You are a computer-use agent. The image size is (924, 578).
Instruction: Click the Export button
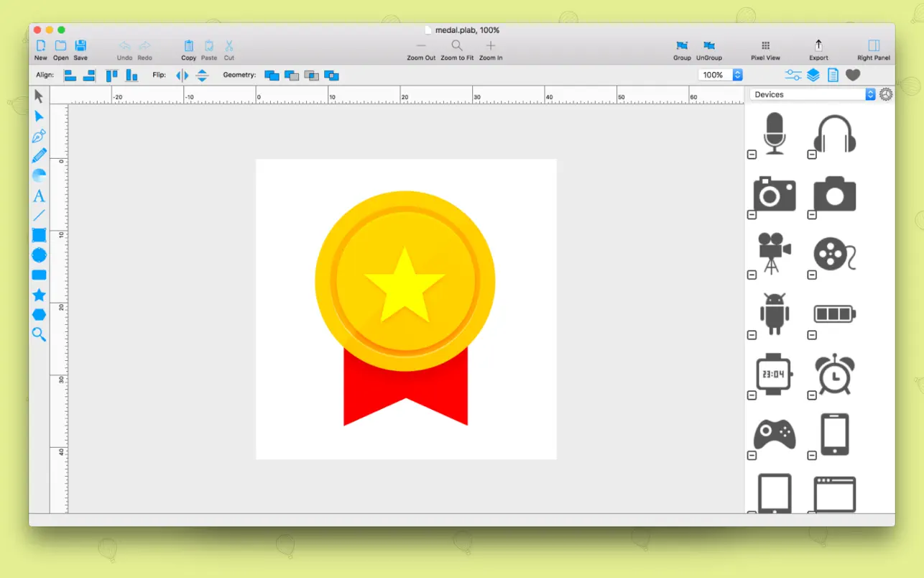click(x=818, y=49)
